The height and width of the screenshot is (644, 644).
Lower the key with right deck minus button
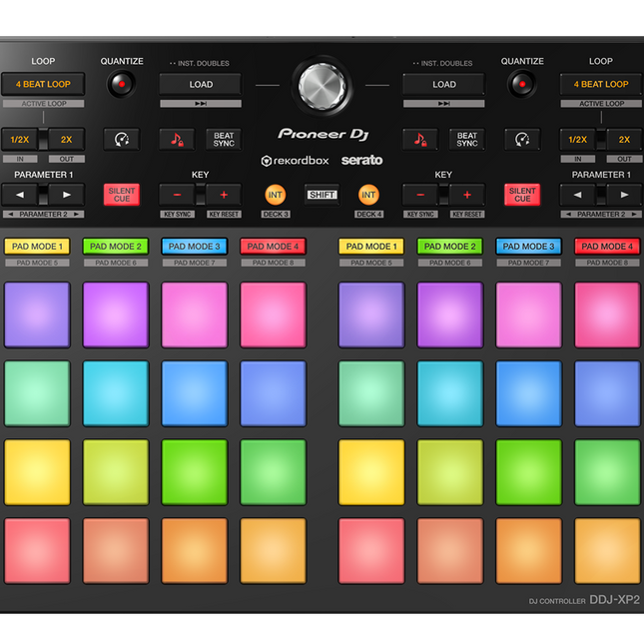coord(420,195)
